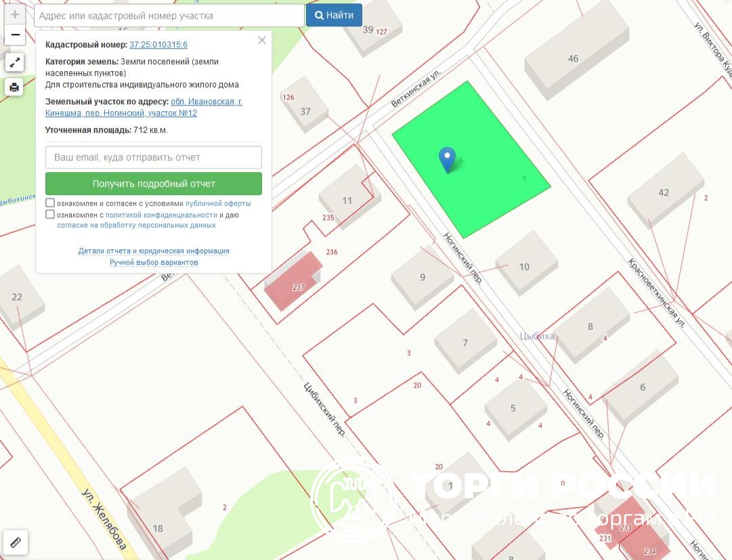The width and height of the screenshot is (732, 560).
Task: Open Детали отчета и юридическая информация
Action: click(154, 251)
